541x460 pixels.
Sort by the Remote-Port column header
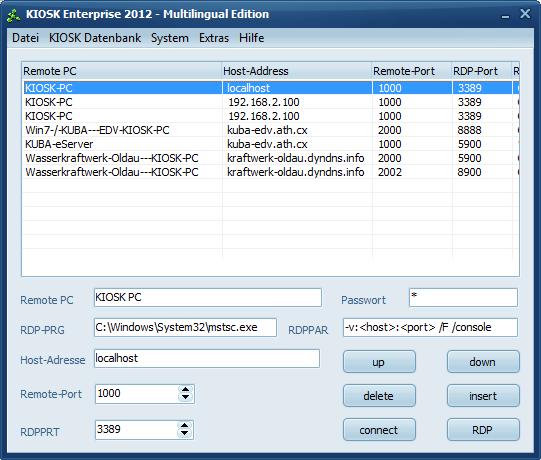[411, 71]
